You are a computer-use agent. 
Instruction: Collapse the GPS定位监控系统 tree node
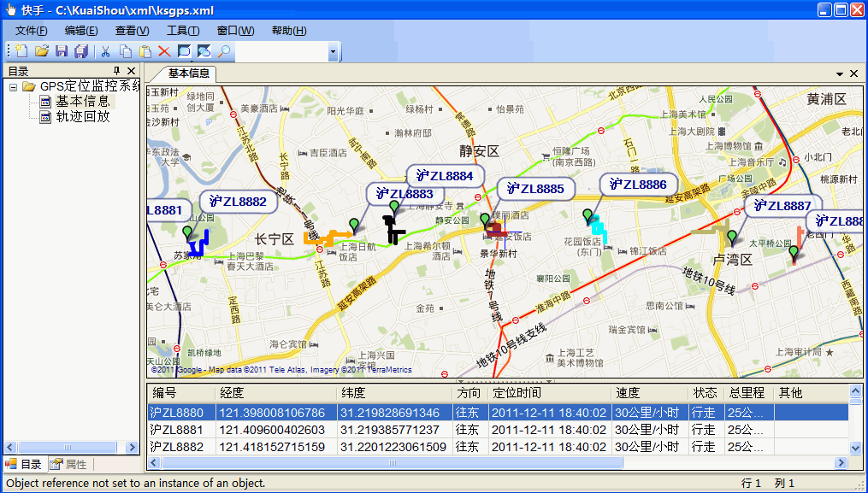coord(14,86)
